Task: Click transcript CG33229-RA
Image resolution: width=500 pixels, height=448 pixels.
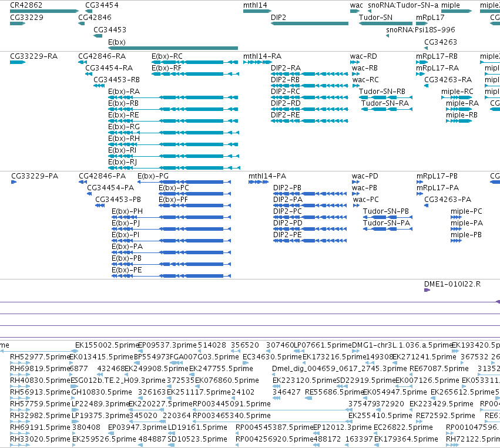Action: (x=18, y=62)
